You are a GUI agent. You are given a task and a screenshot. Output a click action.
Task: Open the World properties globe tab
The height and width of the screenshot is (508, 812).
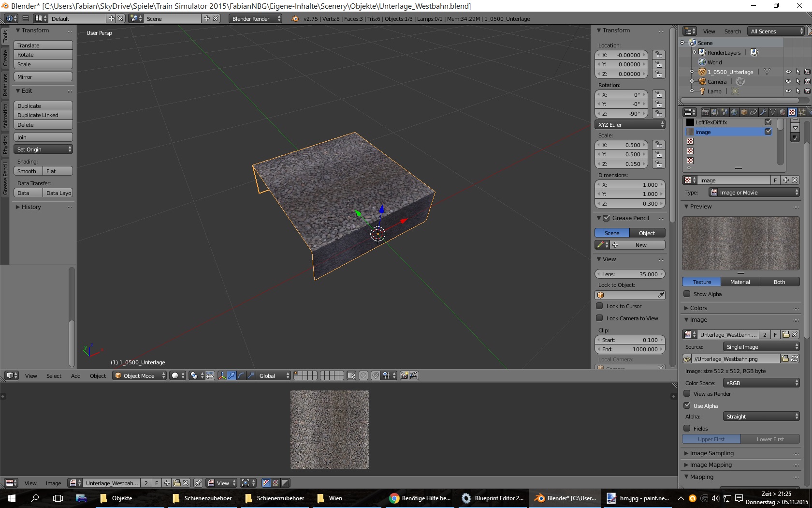(x=734, y=112)
